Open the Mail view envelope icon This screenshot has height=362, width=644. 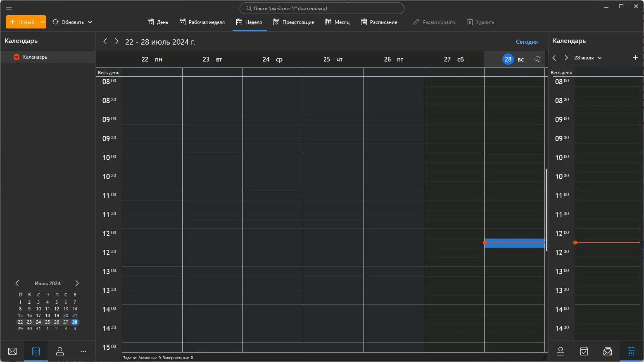point(12,351)
